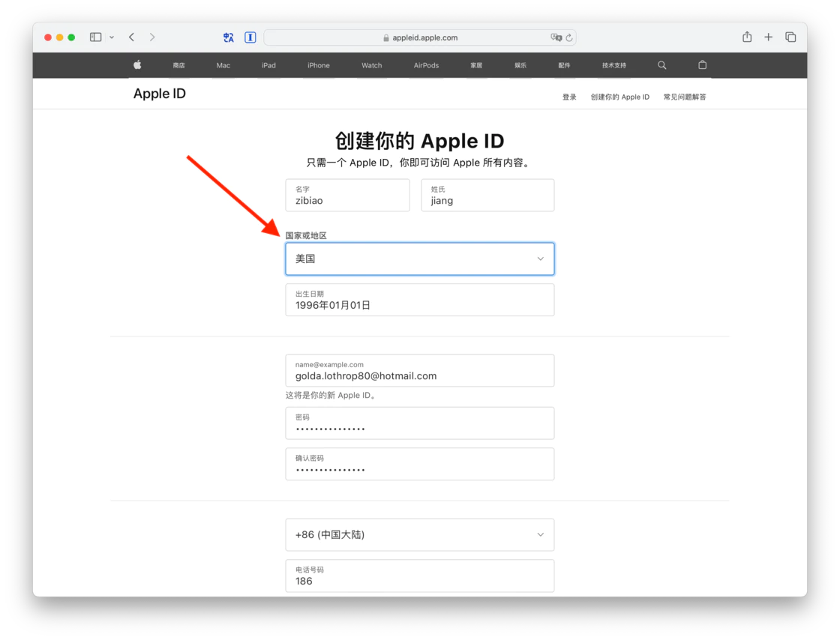Reload the page using refresh icon
This screenshot has height=640, width=840.
coord(569,37)
